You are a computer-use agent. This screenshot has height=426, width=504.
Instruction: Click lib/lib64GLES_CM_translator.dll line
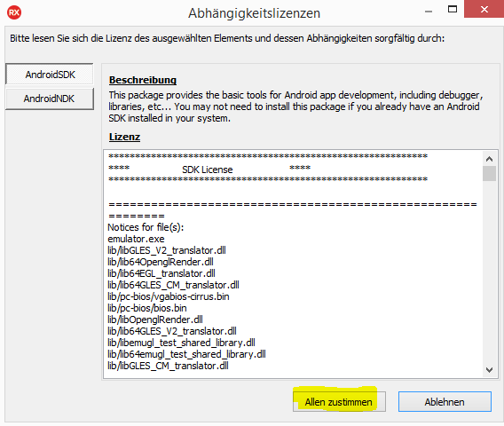(173, 285)
